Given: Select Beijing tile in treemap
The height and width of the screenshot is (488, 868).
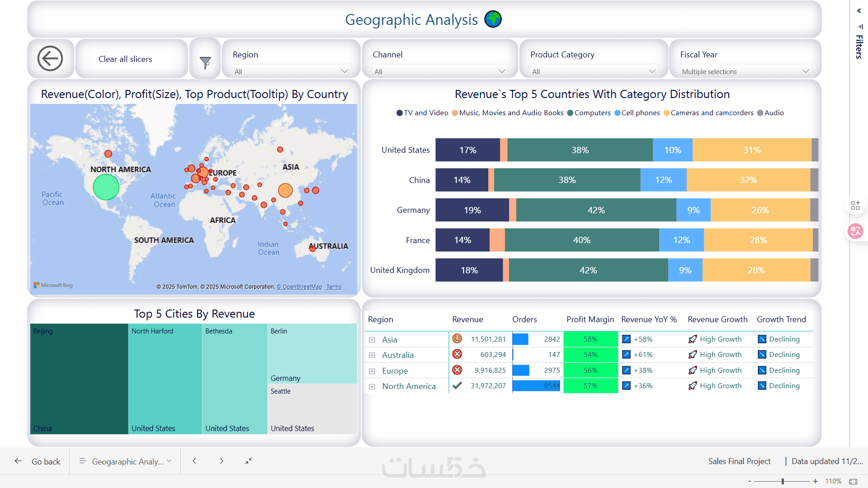Looking at the screenshot, I should [x=79, y=379].
